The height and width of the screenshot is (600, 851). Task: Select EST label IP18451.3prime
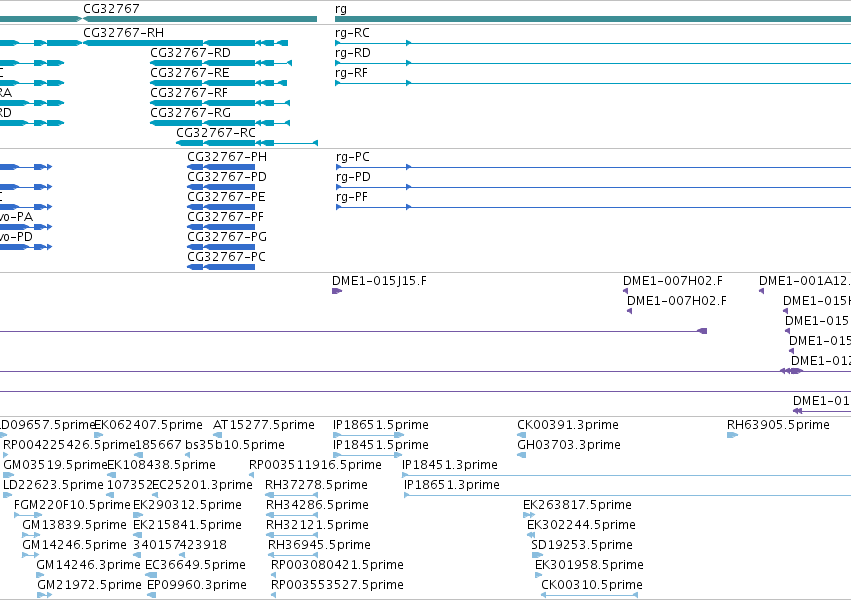pos(450,465)
